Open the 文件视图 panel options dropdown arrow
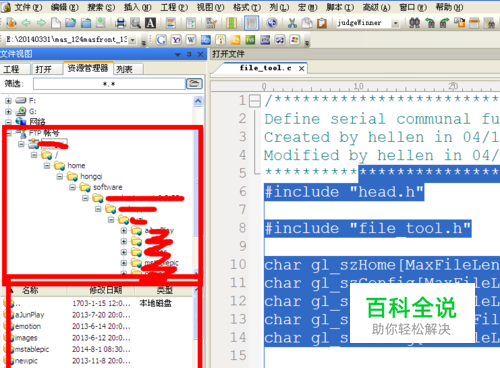The height and width of the screenshot is (368, 500). pyautogui.click(x=178, y=54)
